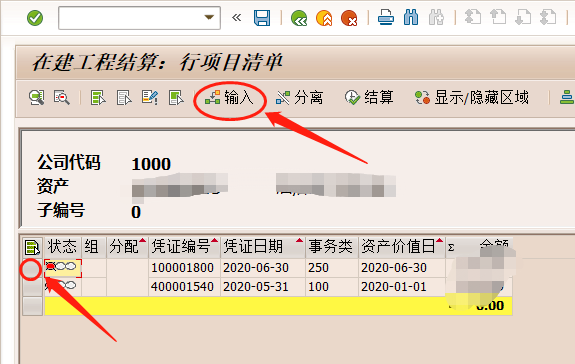Click document number 100001800

pos(183,268)
